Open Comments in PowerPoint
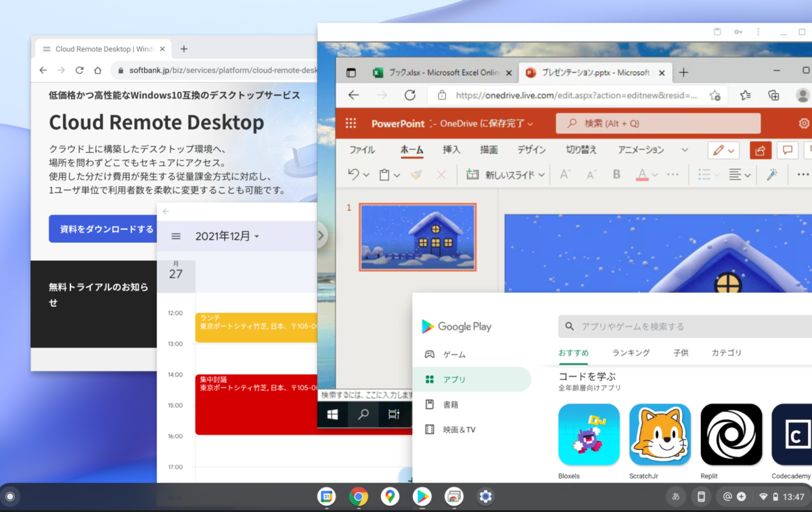This screenshot has width=812, height=512. click(x=787, y=150)
